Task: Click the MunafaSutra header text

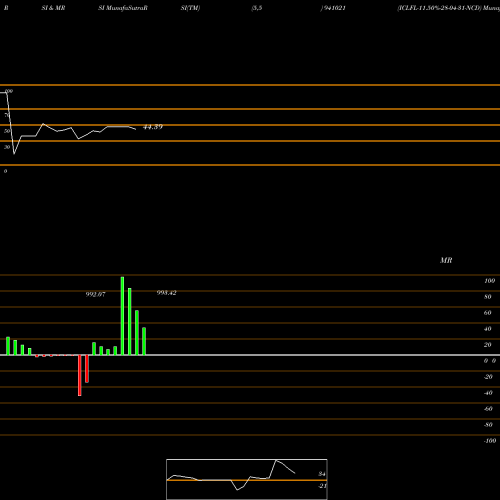Action: click(x=127, y=8)
